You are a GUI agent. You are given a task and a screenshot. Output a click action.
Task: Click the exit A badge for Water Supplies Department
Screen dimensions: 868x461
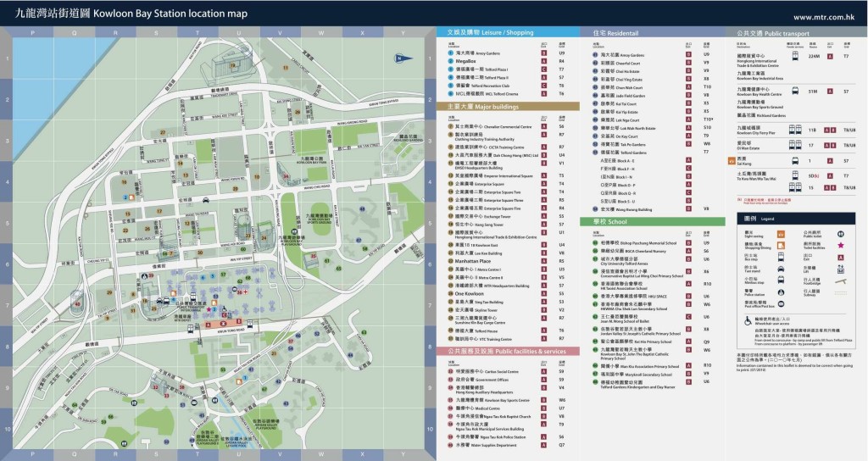pos(544,445)
